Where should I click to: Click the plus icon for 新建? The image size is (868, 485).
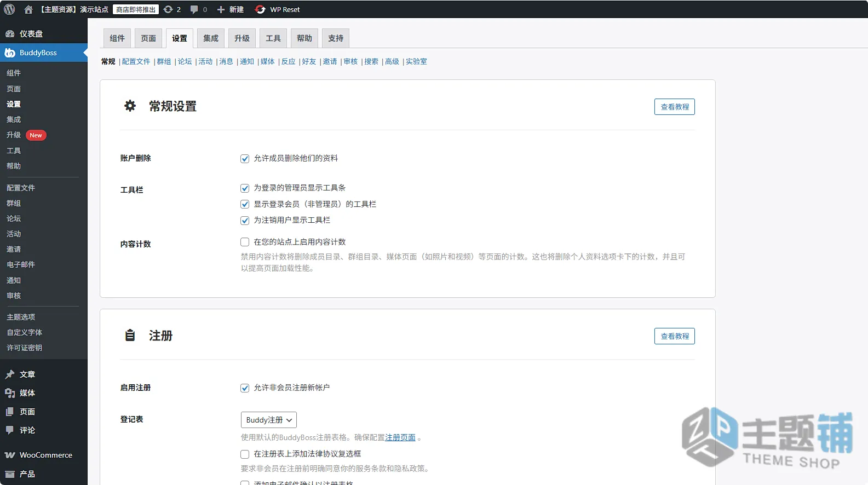[221, 9]
